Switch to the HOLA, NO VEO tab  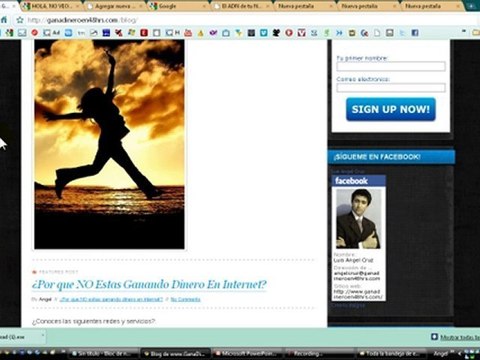point(50,6)
